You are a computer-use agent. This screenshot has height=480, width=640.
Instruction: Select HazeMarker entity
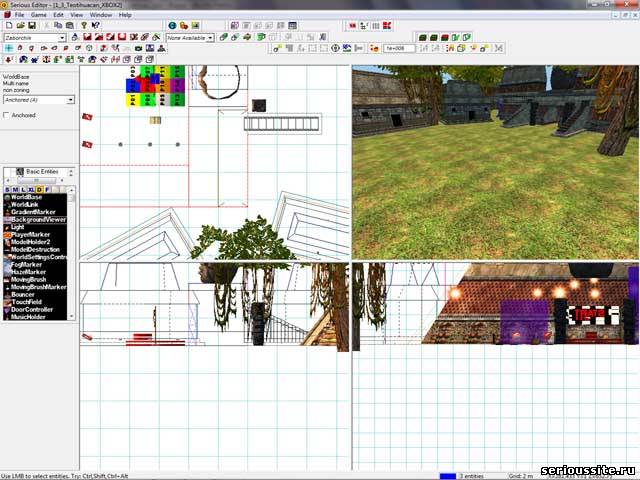[35, 272]
